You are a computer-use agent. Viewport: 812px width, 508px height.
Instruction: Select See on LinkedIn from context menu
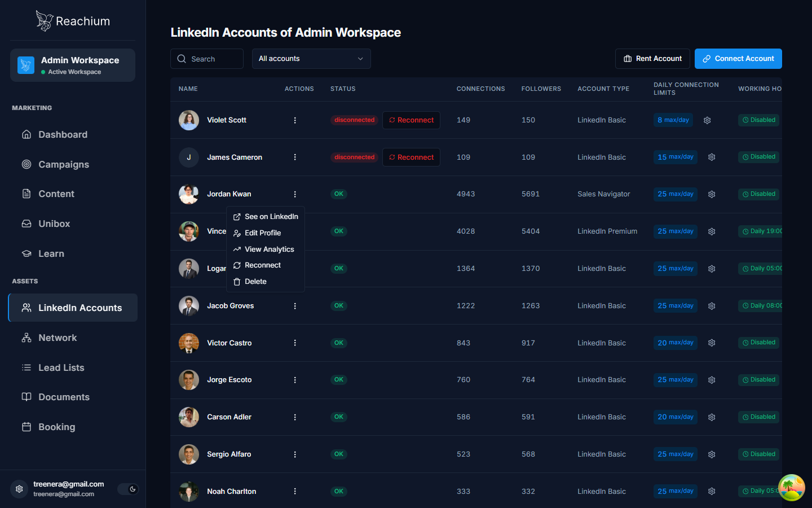point(266,217)
